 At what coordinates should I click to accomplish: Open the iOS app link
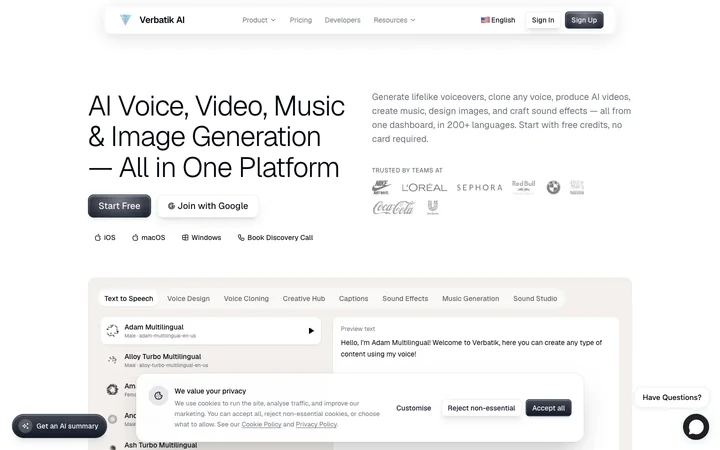click(105, 238)
